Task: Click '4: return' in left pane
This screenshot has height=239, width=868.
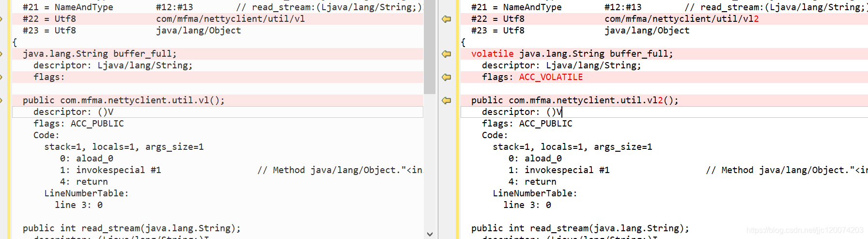Action: click(x=84, y=182)
